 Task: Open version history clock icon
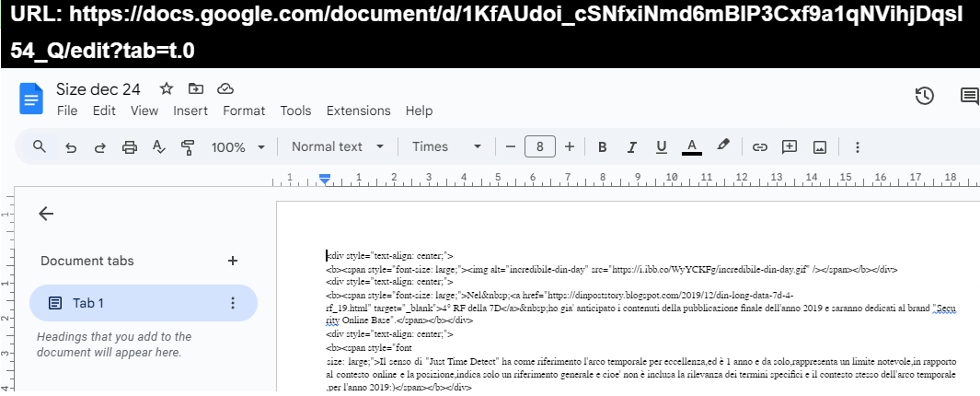pos(925,96)
